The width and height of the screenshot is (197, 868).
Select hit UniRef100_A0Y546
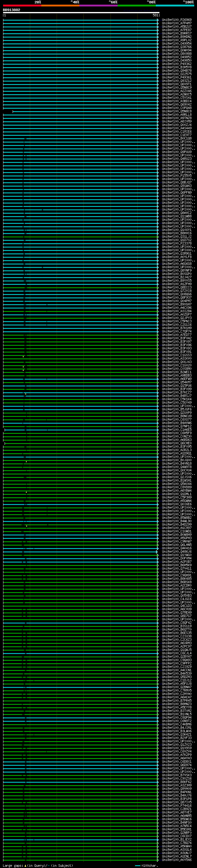[x=176, y=860]
